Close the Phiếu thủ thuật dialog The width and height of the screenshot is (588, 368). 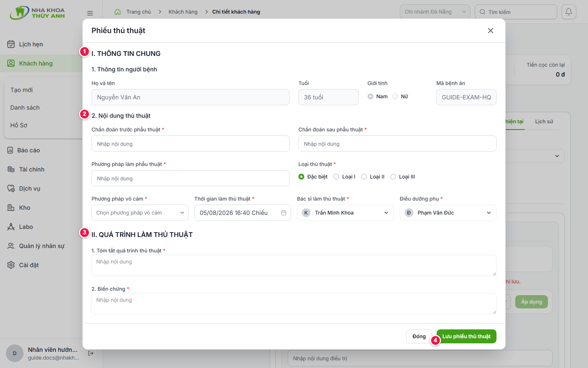(x=491, y=31)
